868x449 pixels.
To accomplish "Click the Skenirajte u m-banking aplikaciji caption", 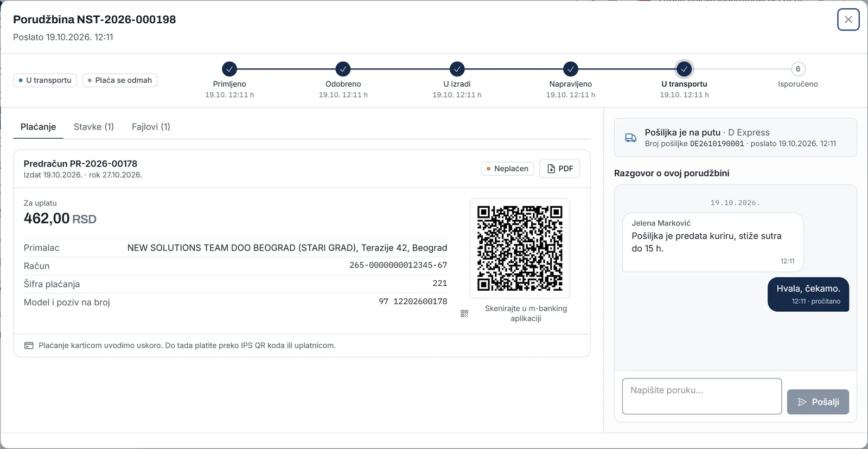I will [526, 313].
